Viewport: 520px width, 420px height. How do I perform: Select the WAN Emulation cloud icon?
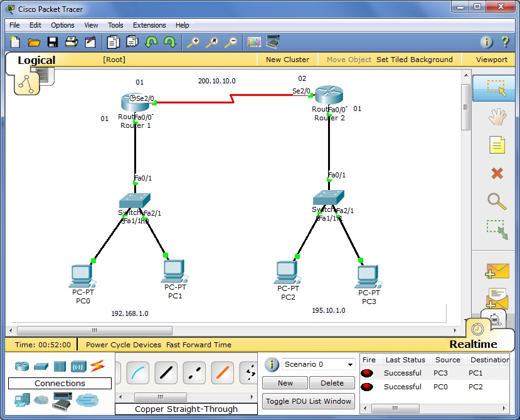coord(41,400)
